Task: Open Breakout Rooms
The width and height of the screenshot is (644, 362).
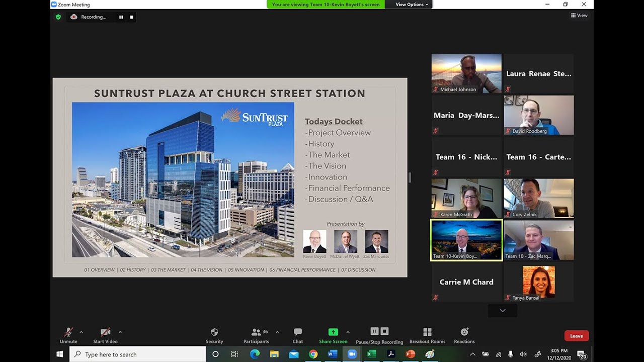Action: pyautogui.click(x=427, y=336)
